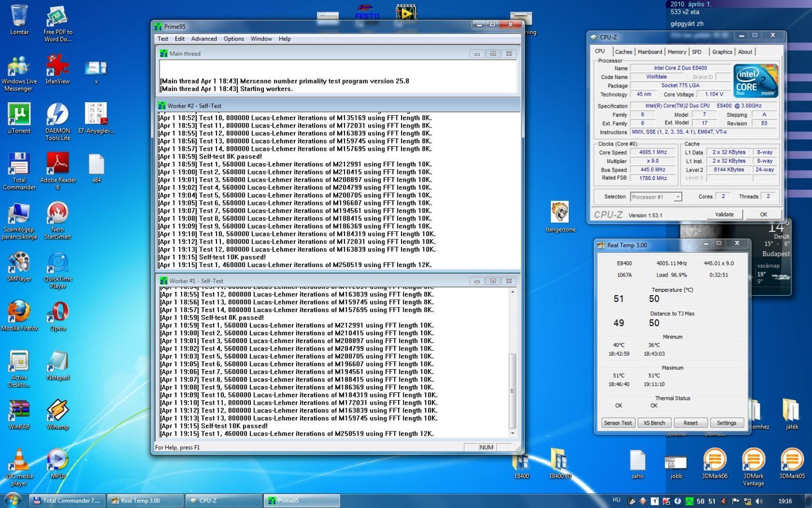Screen dimensions: 812x508
Task: Open Notepad desktop shortcut
Action: pos(58,365)
